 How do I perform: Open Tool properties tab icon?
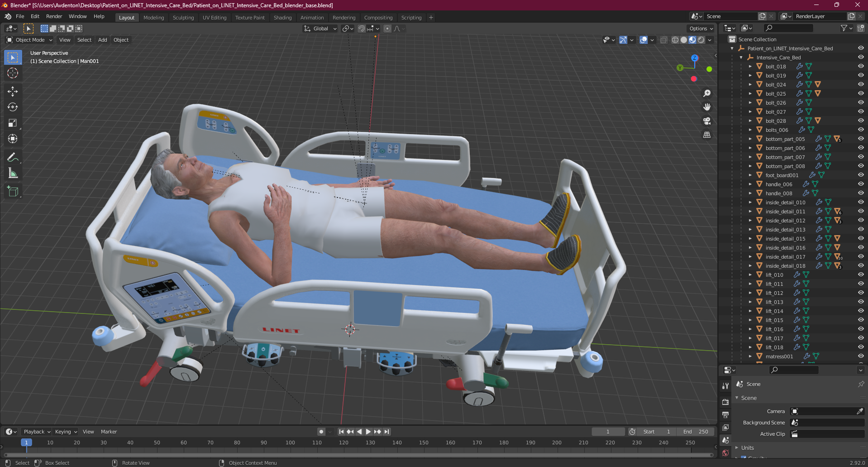coord(725,386)
